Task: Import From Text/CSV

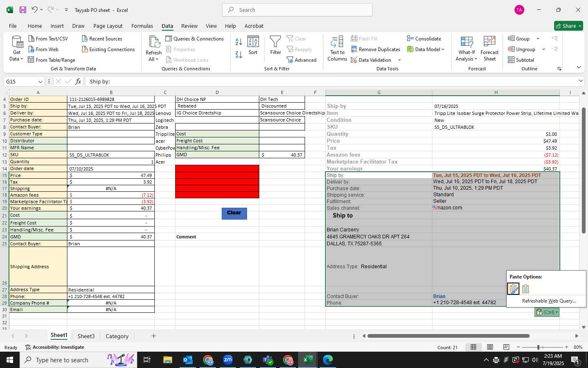Action: point(48,38)
